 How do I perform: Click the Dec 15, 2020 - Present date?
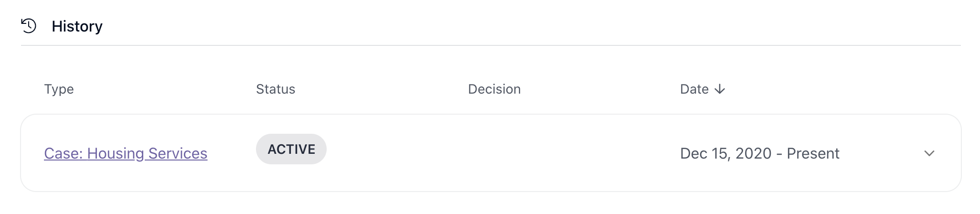(x=759, y=153)
